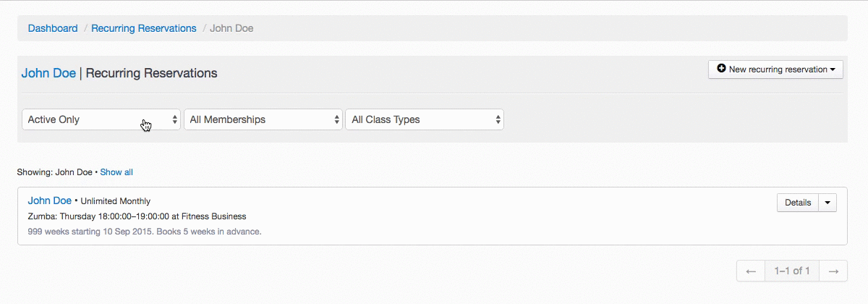The height and width of the screenshot is (304, 868).
Task: Open the Active Only status filter
Action: 101,119
